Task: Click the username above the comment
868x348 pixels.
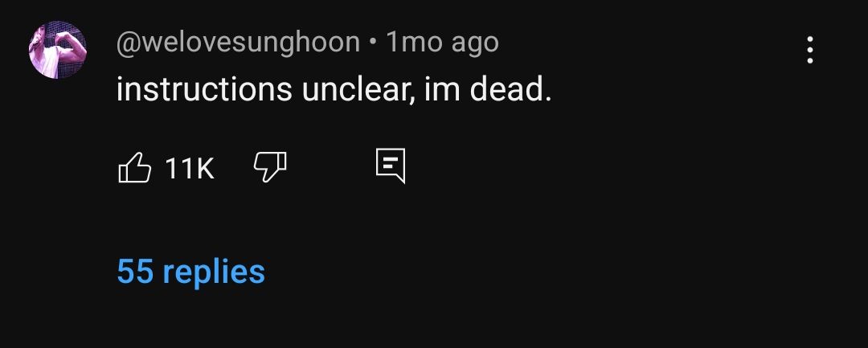Action: tap(238, 42)
